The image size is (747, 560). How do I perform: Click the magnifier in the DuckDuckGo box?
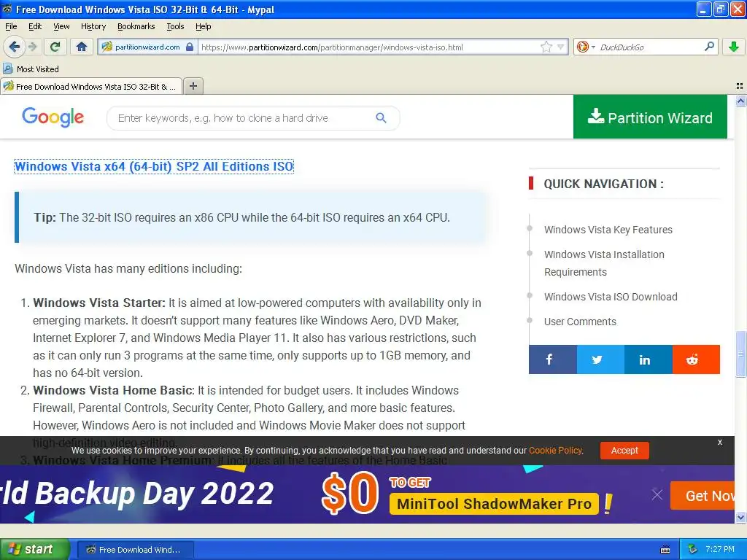coord(709,47)
